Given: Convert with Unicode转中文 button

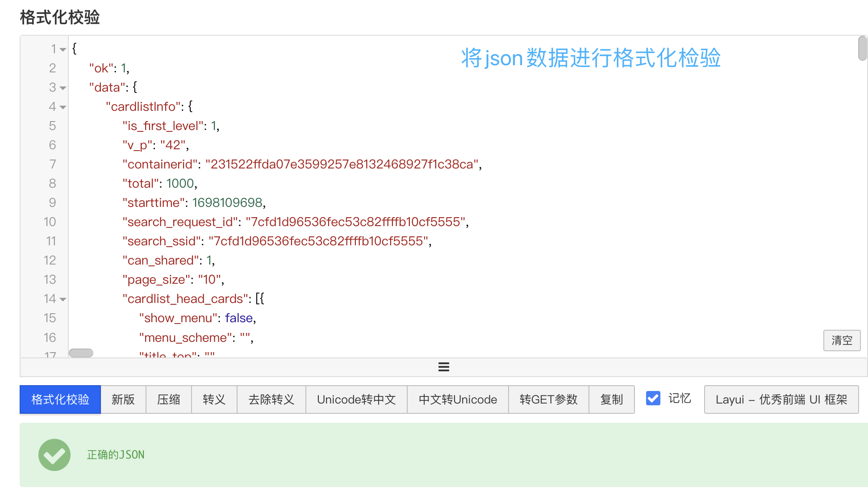Looking at the screenshot, I should pos(356,399).
